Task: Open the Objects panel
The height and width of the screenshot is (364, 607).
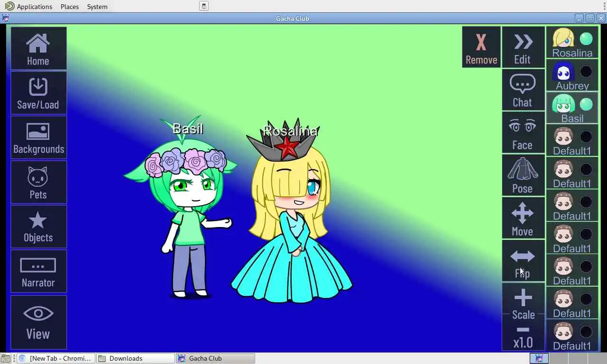Action: [x=38, y=227]
